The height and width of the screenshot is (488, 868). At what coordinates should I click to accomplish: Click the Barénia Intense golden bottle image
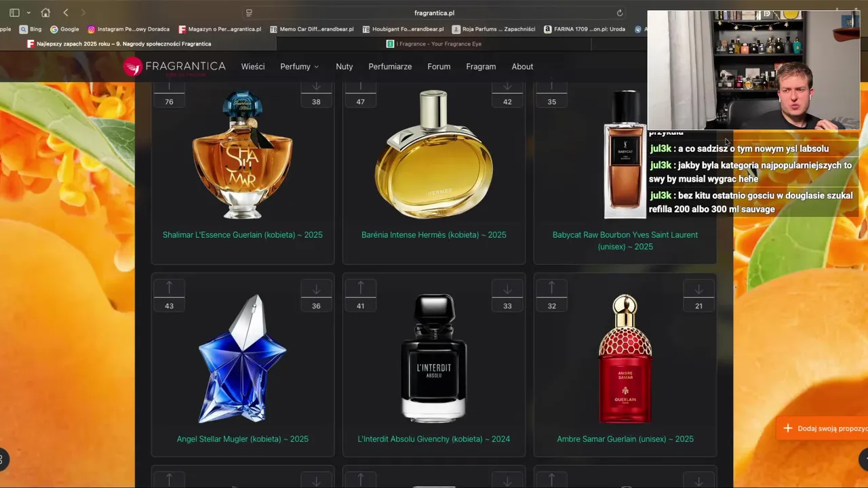pos(433,155)
